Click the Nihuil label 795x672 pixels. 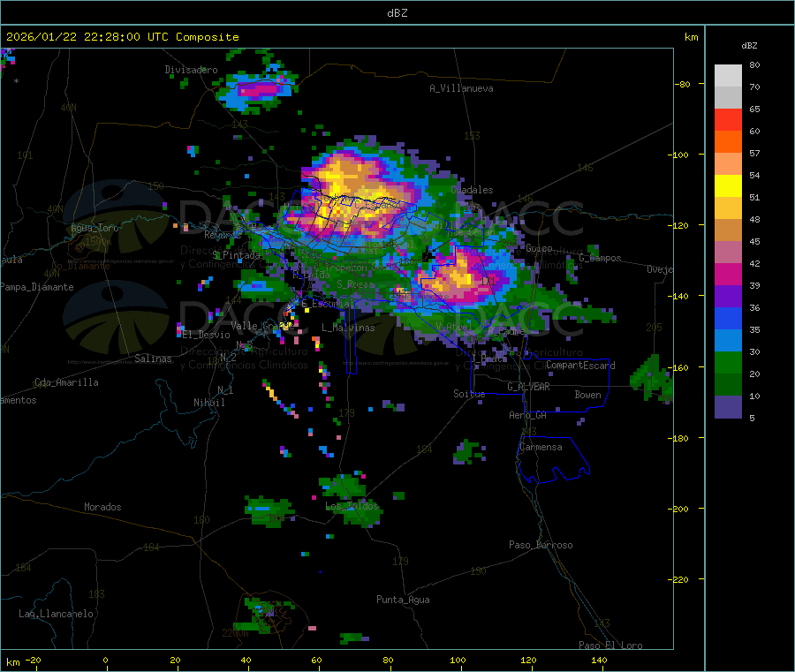tap(209, 403)
